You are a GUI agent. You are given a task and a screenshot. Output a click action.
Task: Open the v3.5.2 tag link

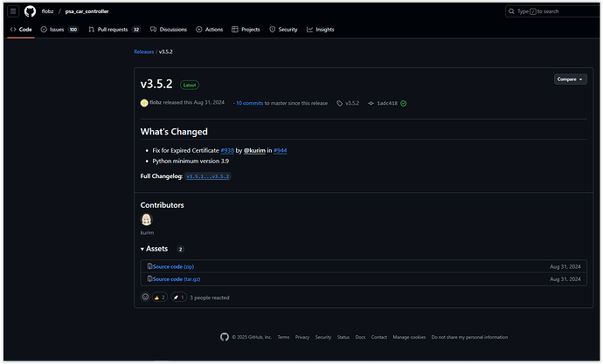pyautogui.click(x=352, y=103)
